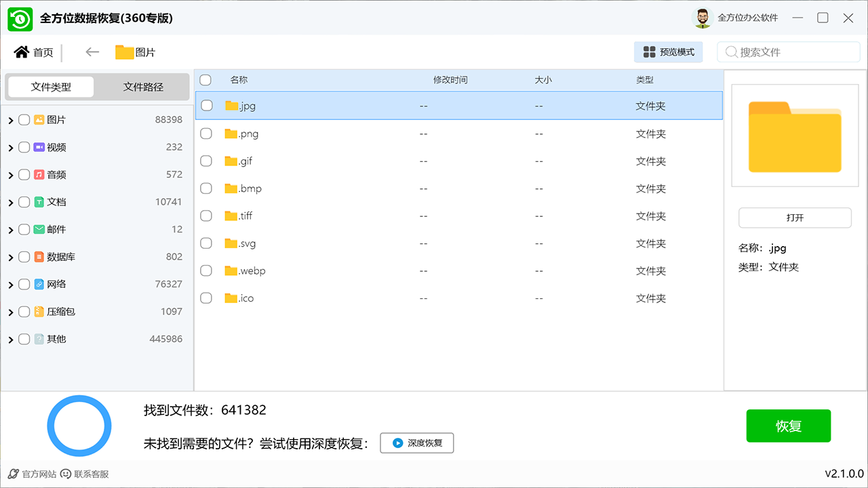Screen dimensions: 868x488
Task: Check the .jpg folder row checkbox
Action: pos(206,106)
